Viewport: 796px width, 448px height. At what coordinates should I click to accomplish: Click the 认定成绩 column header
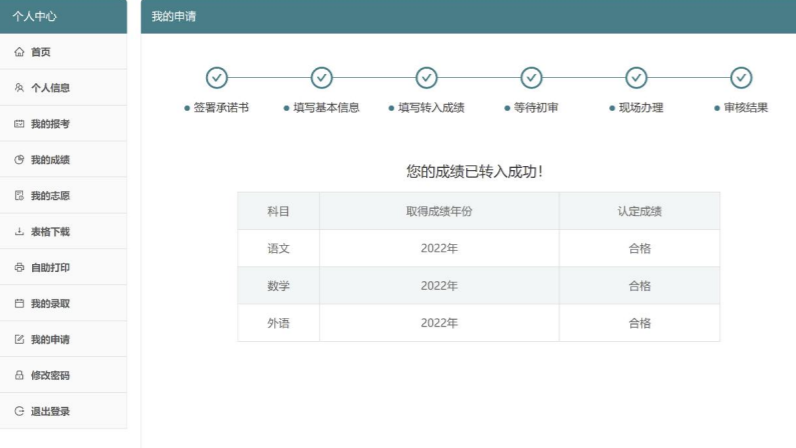coord(639,211)
